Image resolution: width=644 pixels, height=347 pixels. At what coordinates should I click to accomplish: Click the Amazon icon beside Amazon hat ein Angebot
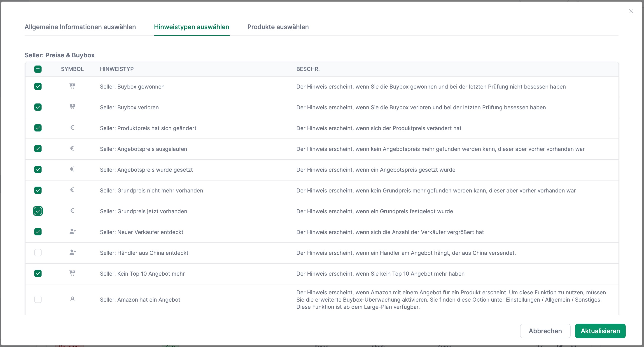point(72,299)
